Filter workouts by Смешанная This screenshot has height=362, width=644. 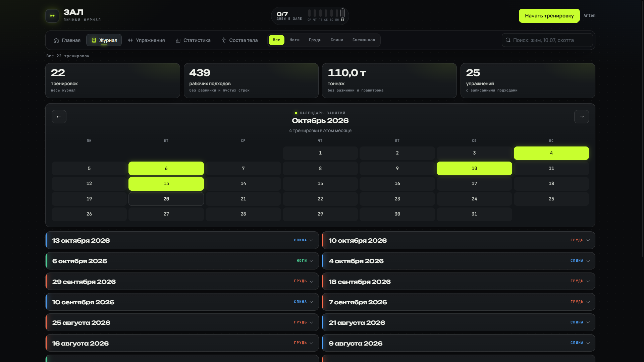(x=364, y=40)
